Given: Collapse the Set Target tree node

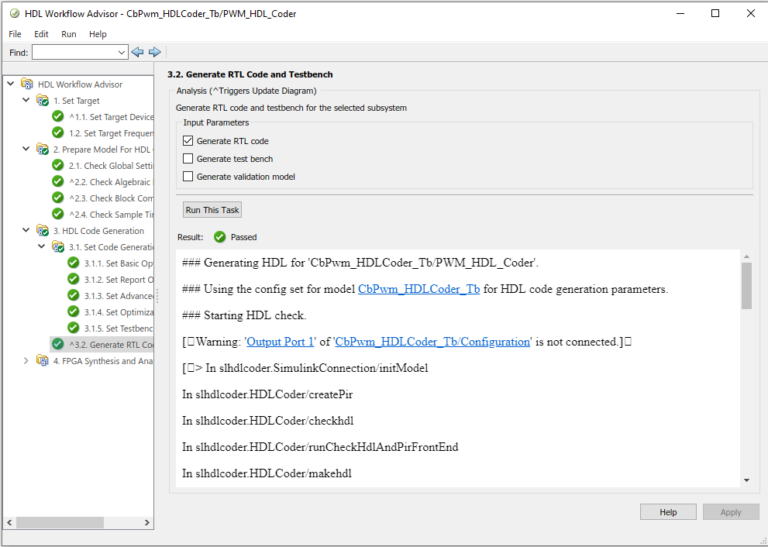Looking at the screenshot, I should pos(26,101).
